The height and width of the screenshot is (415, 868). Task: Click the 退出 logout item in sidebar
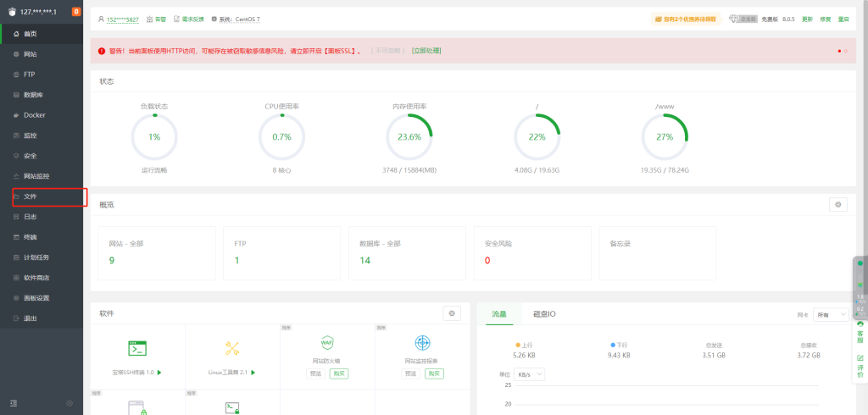click(42, 318)
